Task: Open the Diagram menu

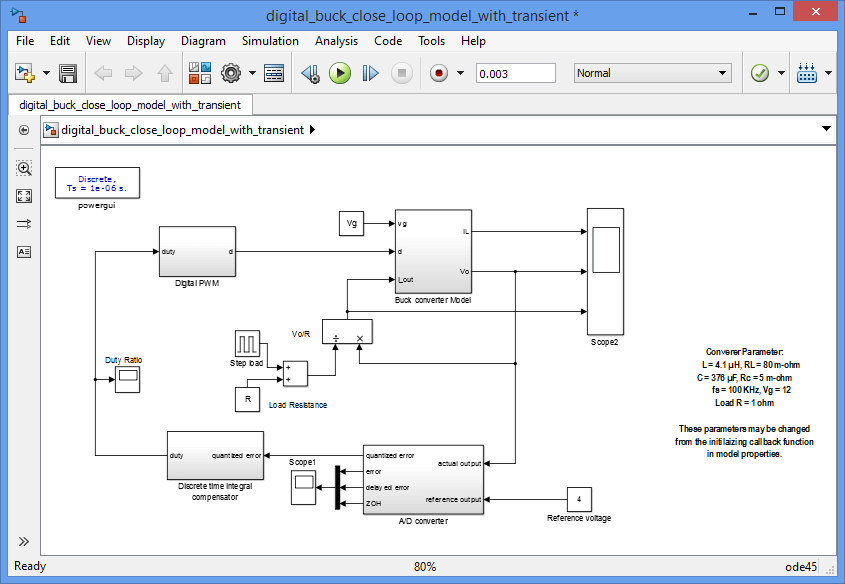Action: 203,41
